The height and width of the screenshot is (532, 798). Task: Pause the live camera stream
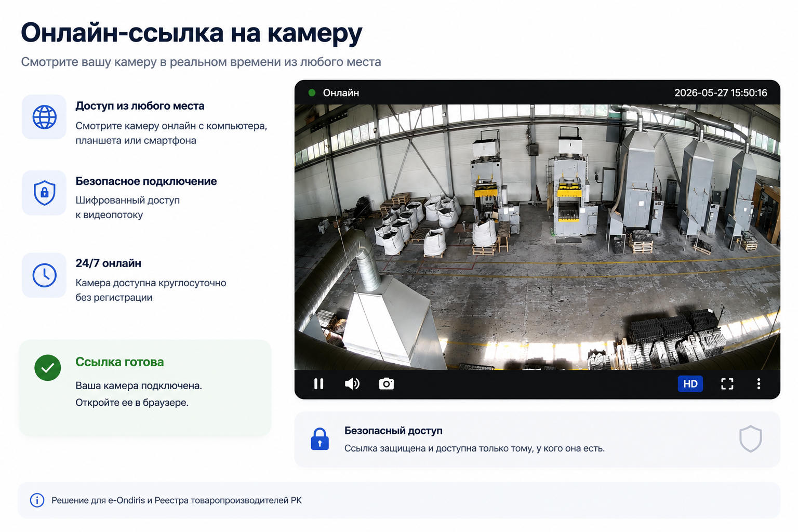coord(319,384)
